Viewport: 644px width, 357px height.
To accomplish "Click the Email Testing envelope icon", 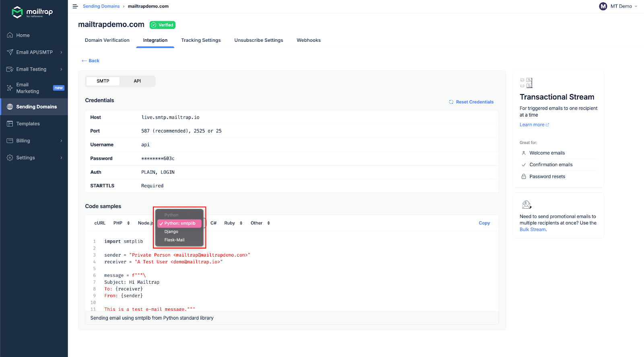I will click(10, 69).
